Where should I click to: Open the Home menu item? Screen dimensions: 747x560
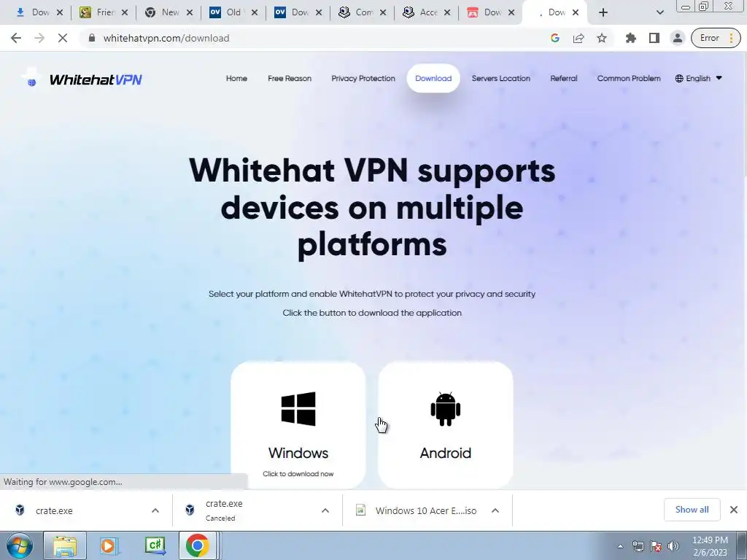(x=236, y=78)
